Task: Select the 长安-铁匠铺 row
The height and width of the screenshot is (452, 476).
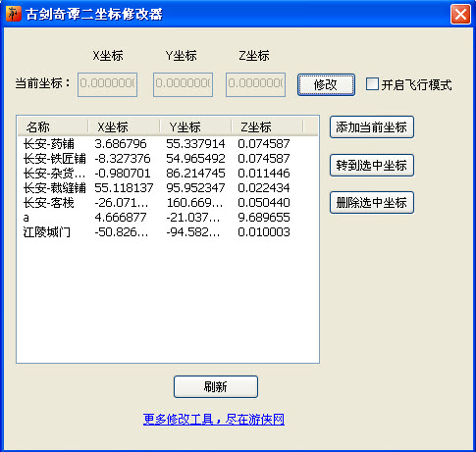Action: [168, 159]
